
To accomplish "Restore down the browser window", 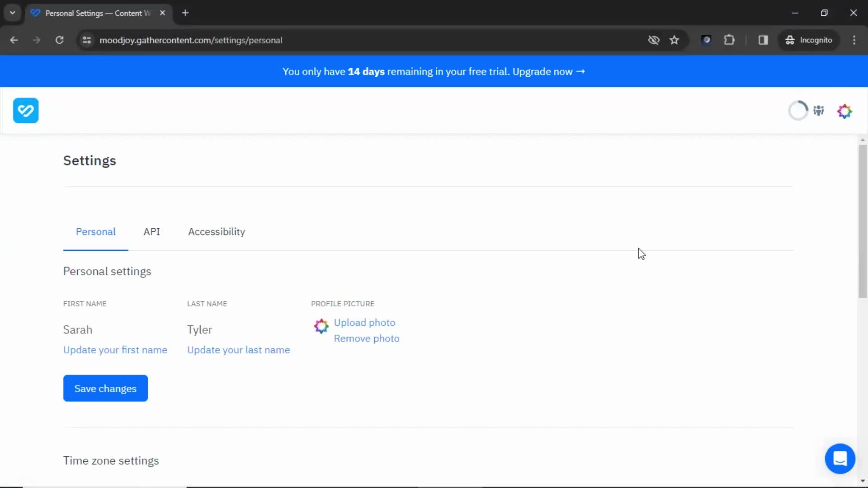I will pos(824,13).
